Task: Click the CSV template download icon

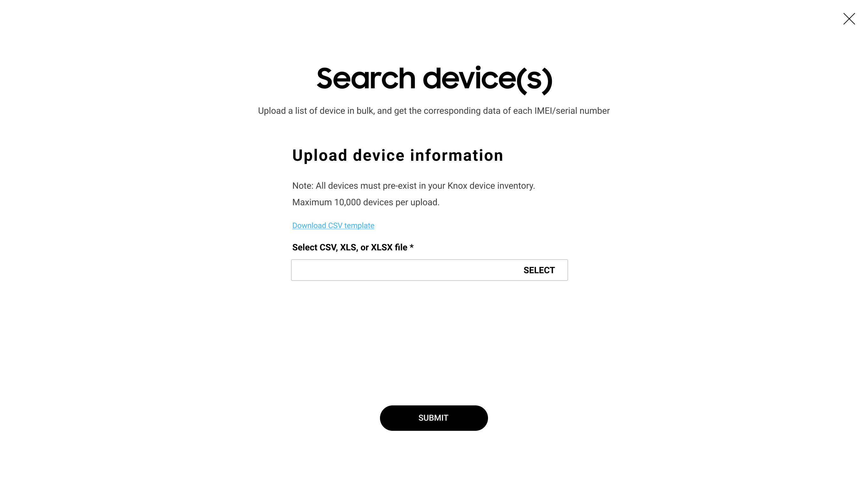Action: (333, 225)
